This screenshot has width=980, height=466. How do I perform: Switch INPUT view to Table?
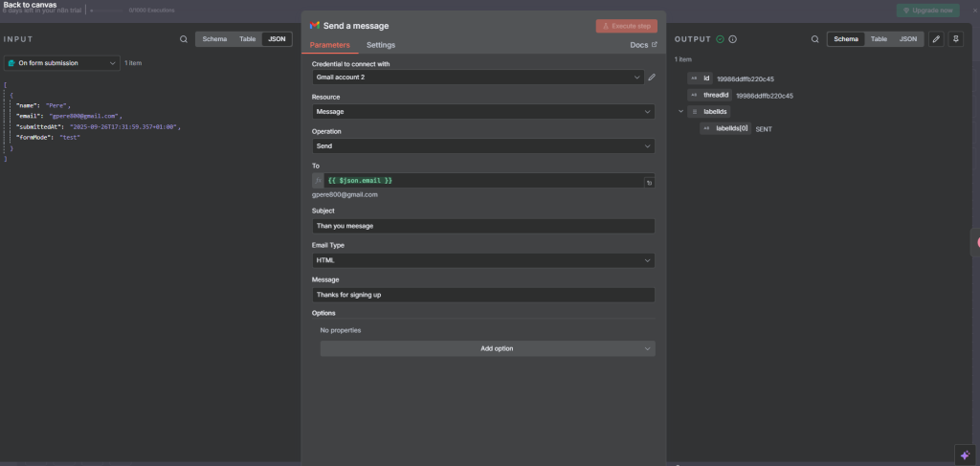(x=247, y=39)
